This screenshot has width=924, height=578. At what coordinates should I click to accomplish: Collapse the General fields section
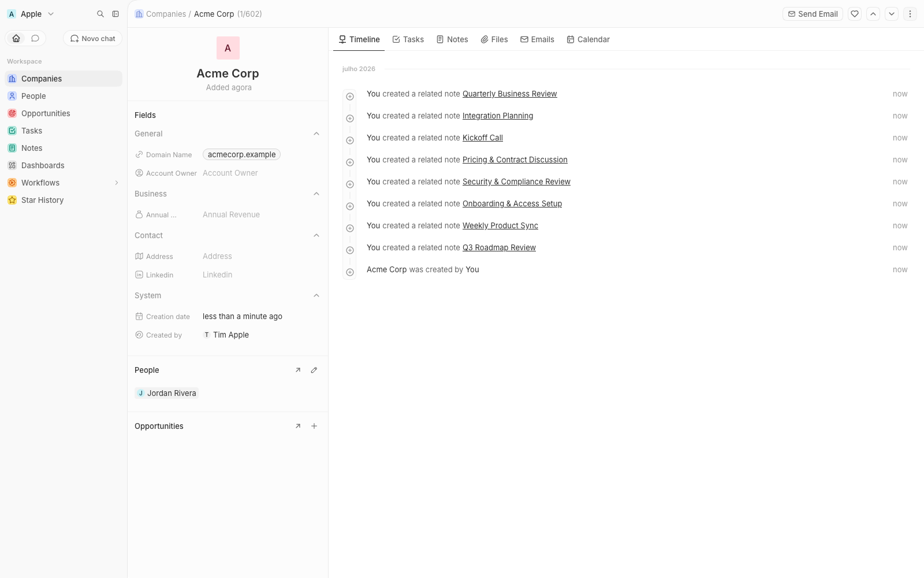(x=316, y=134)
